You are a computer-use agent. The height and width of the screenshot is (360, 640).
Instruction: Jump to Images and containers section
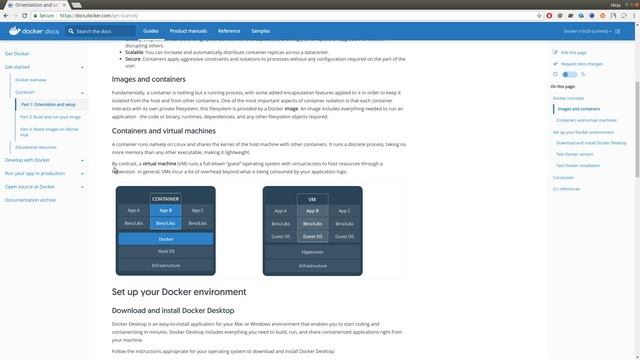pos(578,109)
